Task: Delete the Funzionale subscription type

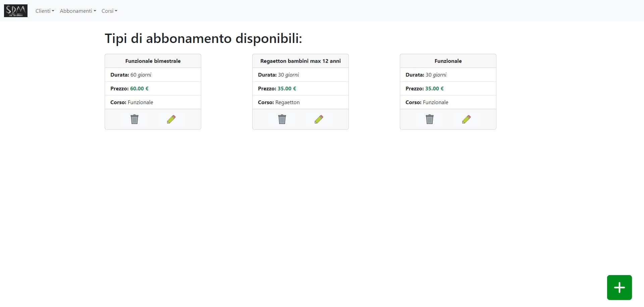Action: tap(430, 119)
